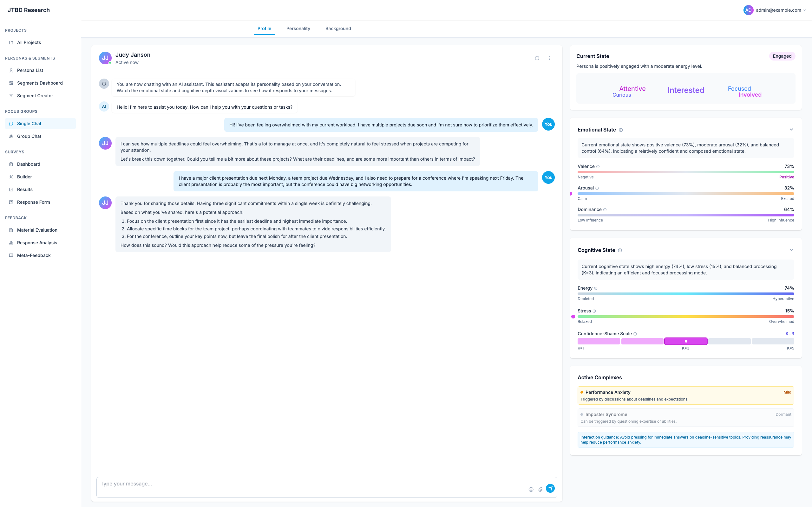This screenshot has height=507, width=812.
Task: Click the attachment paperclip icon
Action: (540, 489)
